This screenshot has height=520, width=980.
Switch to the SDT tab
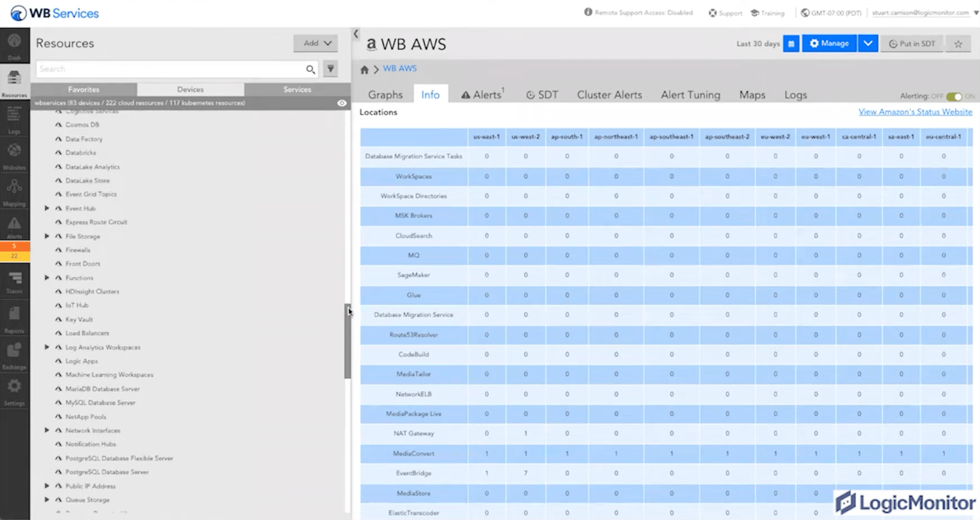coord(542,95)
